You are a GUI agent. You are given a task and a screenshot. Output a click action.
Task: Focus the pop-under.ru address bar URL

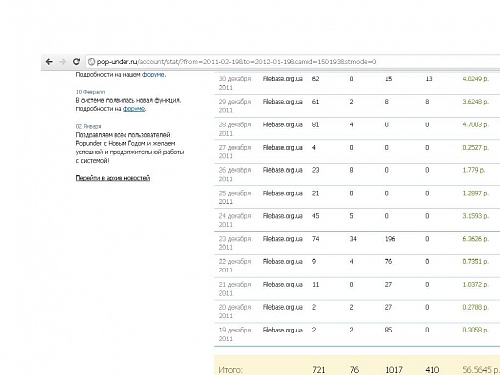[236, 62]
